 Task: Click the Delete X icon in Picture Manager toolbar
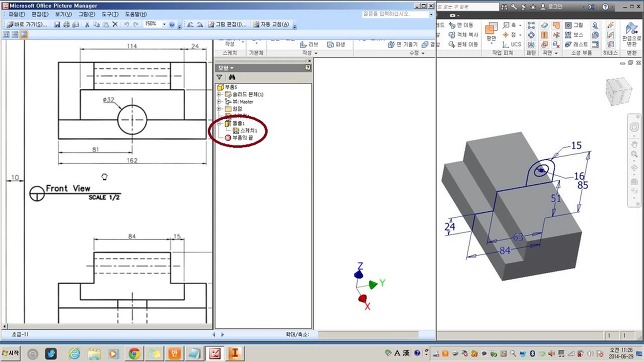tap(115, 25)
